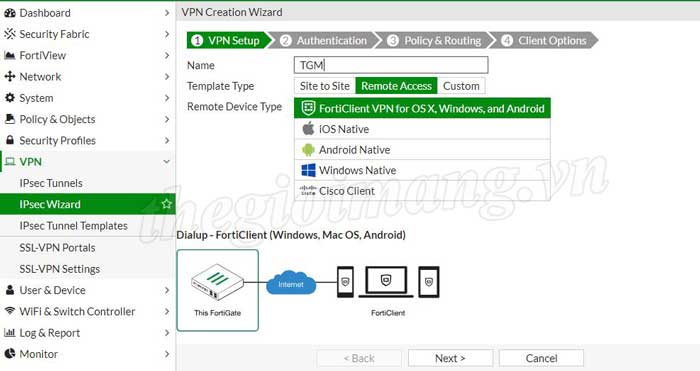Viewport: 700px width, 371px height.
Task: Click the WiFi & Switch Controller icon
Action: (x=9, y=311)
